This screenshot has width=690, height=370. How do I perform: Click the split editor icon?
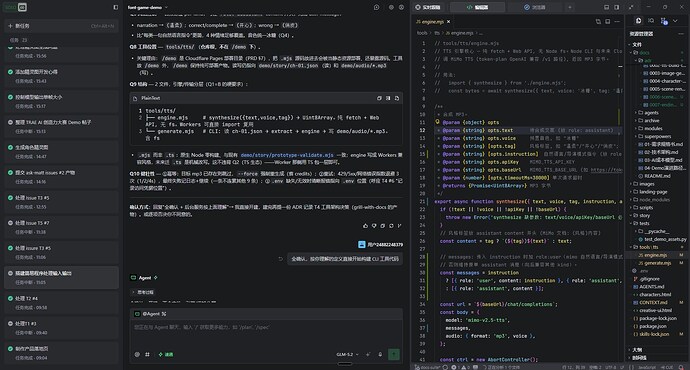tap(607, 21)
